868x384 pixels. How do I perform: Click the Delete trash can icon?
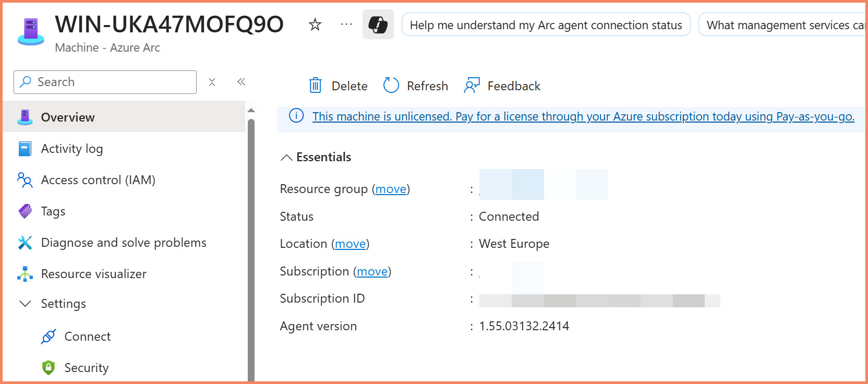coord(316,85)
